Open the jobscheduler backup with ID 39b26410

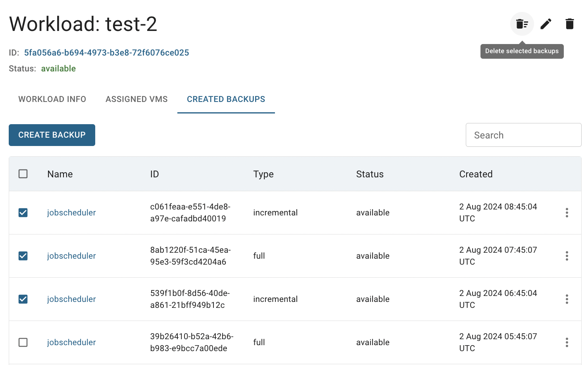(x=71, y=342)
